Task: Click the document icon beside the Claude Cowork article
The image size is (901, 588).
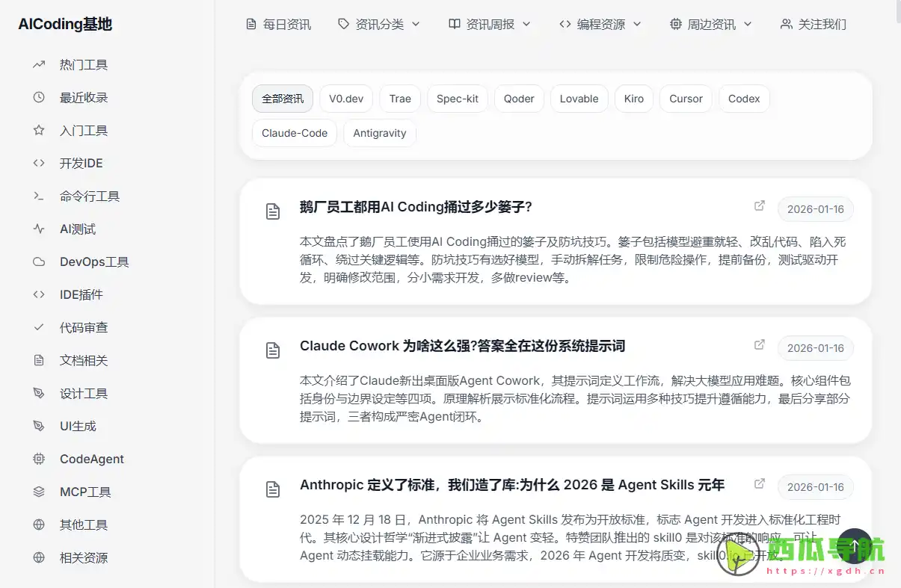Action: coord(273,350)
